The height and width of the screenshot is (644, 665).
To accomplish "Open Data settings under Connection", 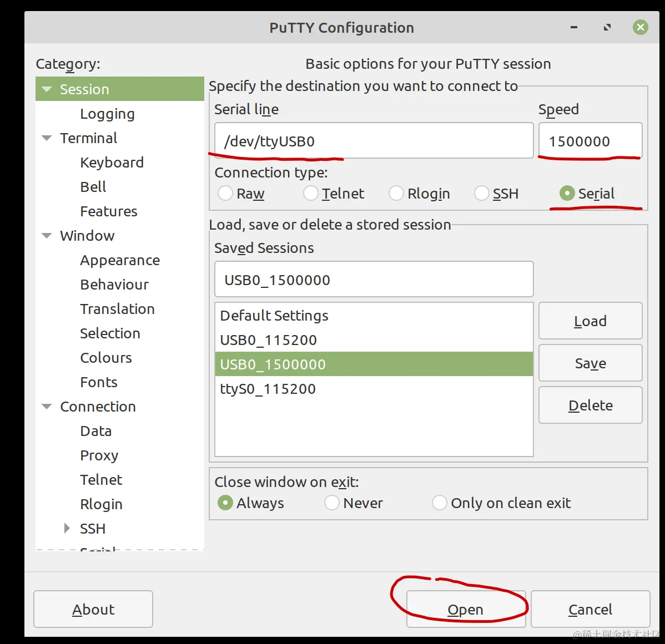I will point(96,432).
